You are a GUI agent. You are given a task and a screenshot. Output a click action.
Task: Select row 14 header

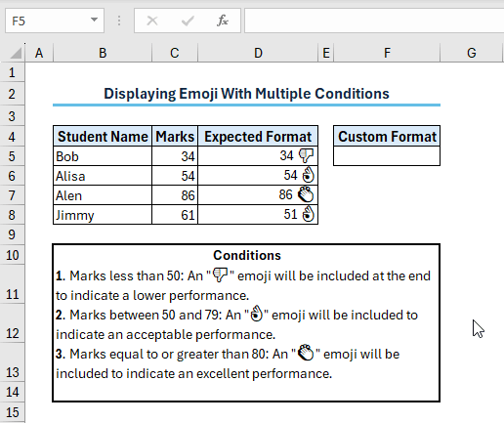pos(12,392)
